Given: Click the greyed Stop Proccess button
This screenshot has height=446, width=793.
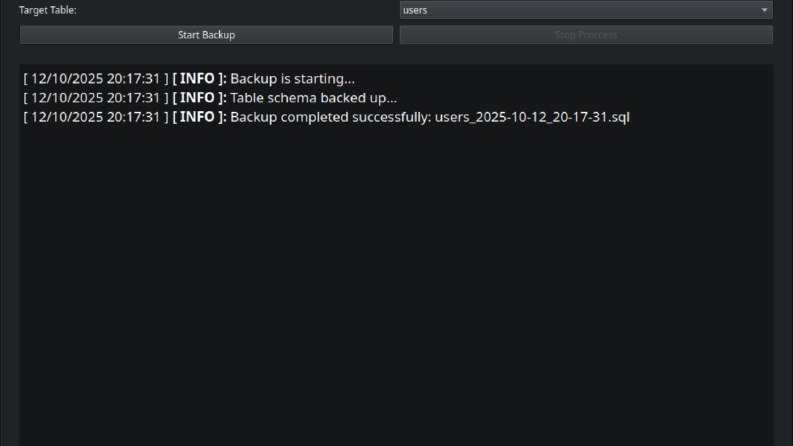Looking at the screenshot, I should click(x=586, y=35).
